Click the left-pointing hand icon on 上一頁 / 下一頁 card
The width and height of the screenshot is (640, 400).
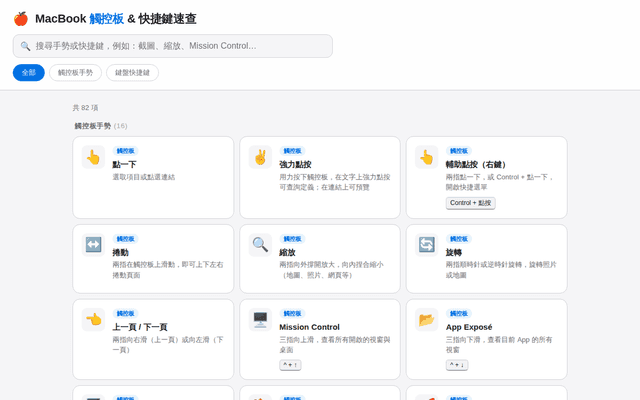[x=93, y=320]
